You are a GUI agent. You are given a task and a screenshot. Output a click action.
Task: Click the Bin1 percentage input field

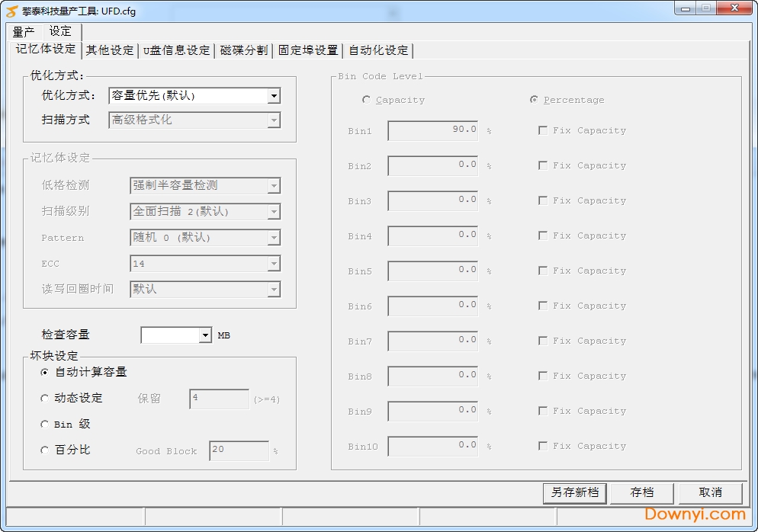(432, 130)
